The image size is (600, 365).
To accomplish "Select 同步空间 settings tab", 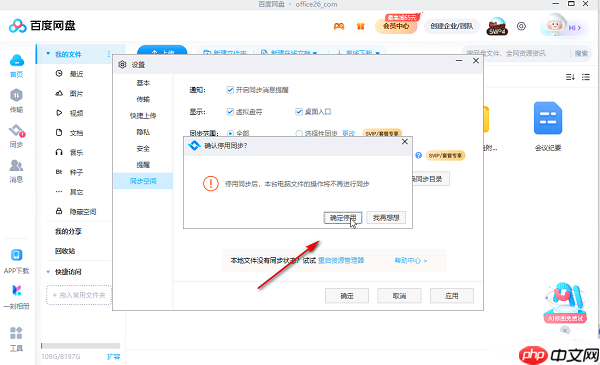I will click(x=143, y=181).
